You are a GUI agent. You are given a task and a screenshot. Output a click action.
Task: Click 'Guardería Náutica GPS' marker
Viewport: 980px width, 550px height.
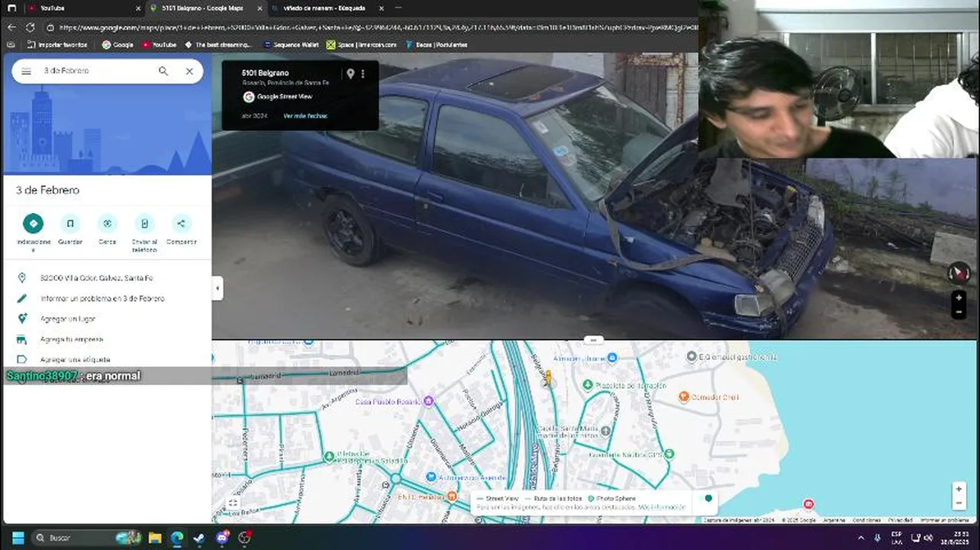coord(669,454)
